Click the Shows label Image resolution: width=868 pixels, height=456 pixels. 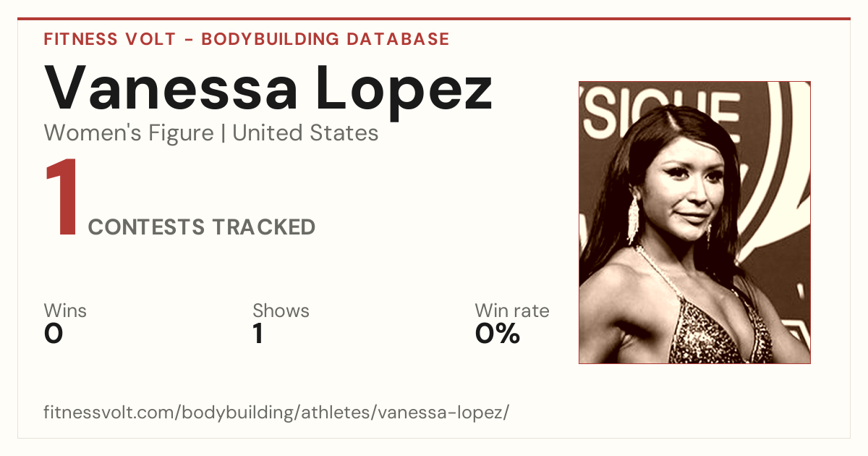(x=281, y=311)
